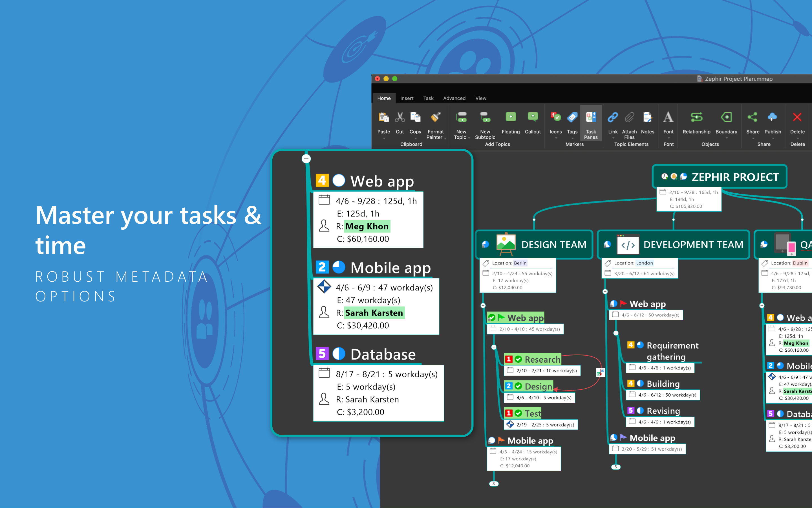Click the Development Team code icon
The width and height of the screenshot is (812, 508).
click(628, 245)
